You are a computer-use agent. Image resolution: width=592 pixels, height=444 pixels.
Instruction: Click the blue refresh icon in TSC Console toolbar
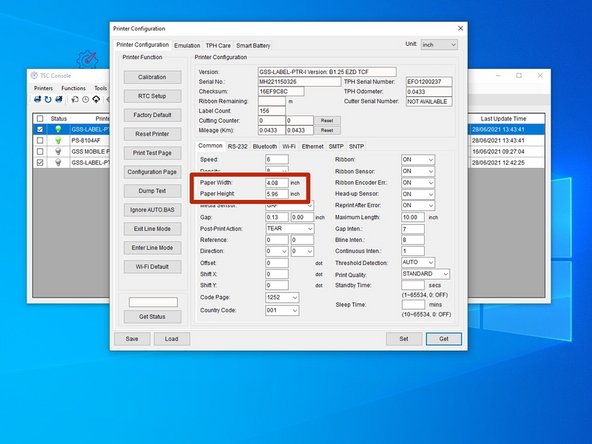(48, 99)
